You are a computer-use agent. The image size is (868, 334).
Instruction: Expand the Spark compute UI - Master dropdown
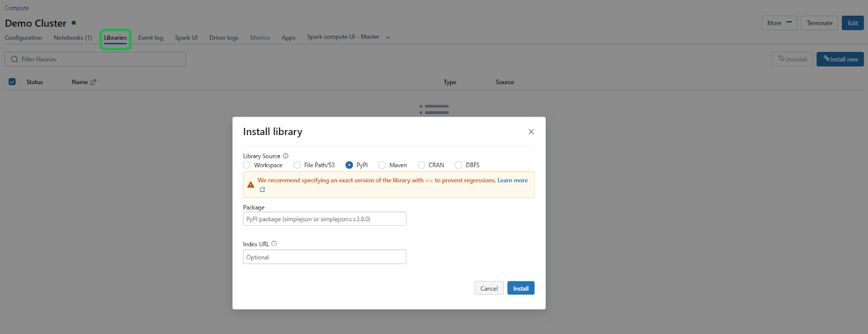point(387,37)
